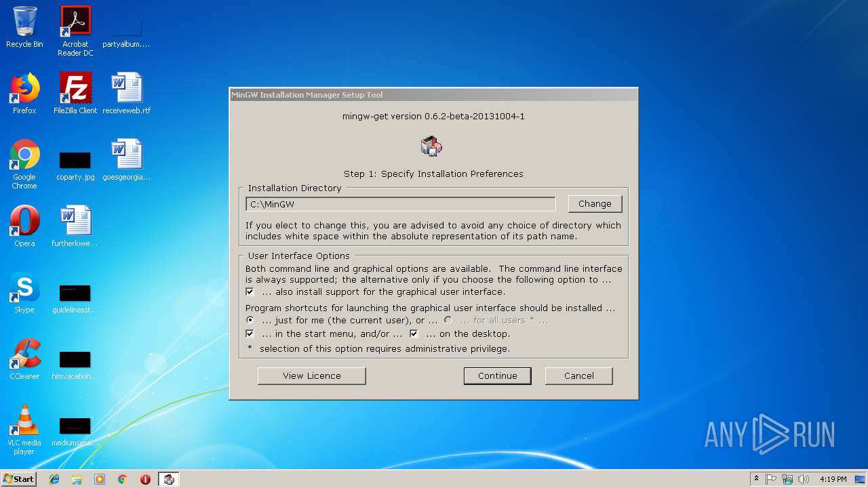
Task: Click the 4:19 PM system clock
Action: 833,479
